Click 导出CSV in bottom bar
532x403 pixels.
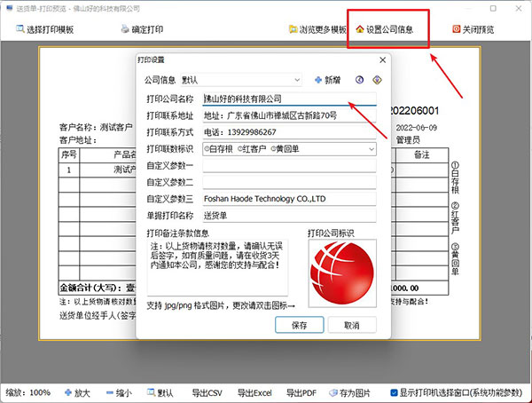click(x=206, y=391)
